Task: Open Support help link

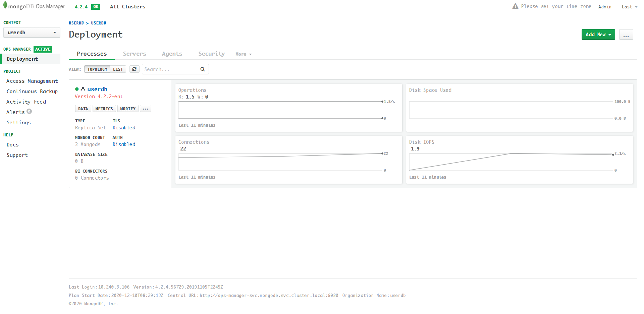Action: pos(17,155)
